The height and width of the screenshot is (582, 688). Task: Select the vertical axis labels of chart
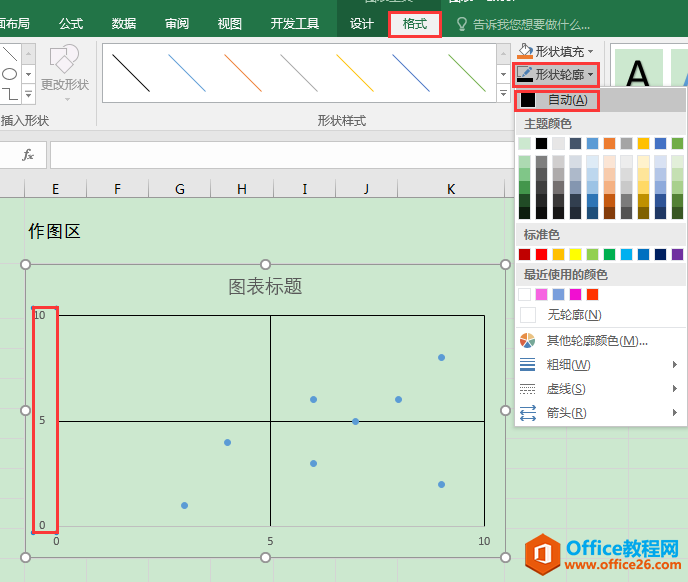[x=45, y=420]
